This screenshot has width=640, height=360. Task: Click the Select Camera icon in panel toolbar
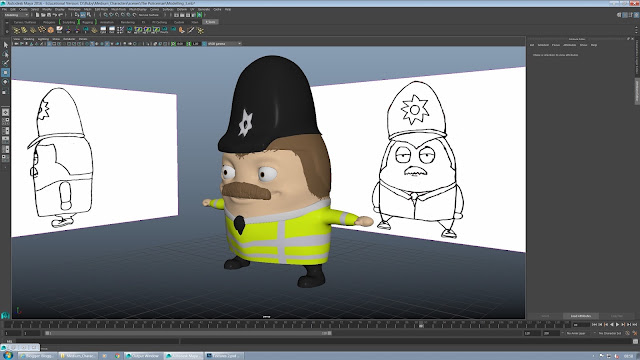click(x=16, y=44)
